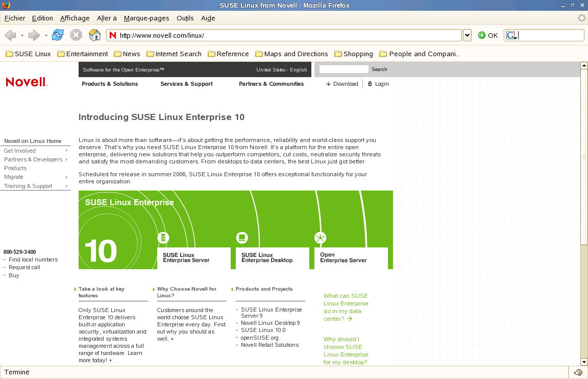Screen dimensions: 588x379
Task: Click the Stop loading icon
Action: pos(76,35)
